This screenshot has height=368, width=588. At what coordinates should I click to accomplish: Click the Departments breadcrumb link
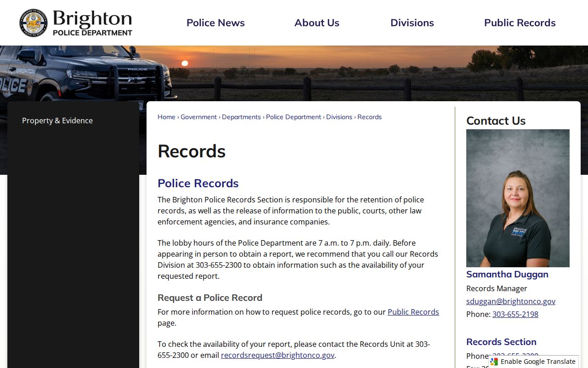(x=241, y=117)
